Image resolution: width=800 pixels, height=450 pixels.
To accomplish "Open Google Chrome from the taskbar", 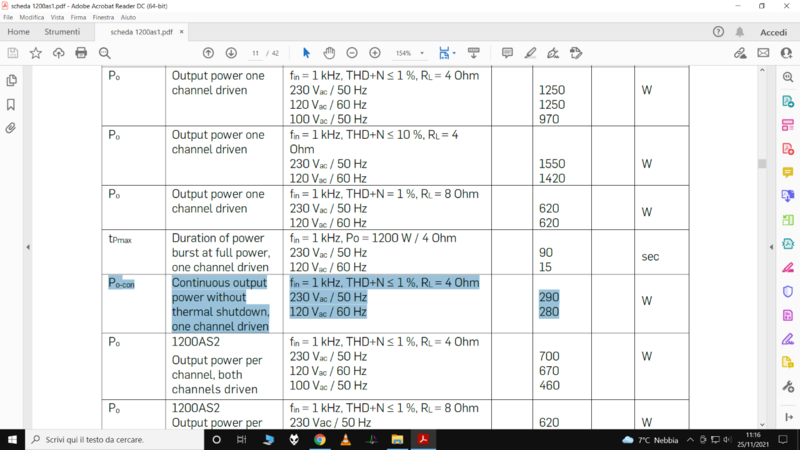I will (x=320, y=439).
